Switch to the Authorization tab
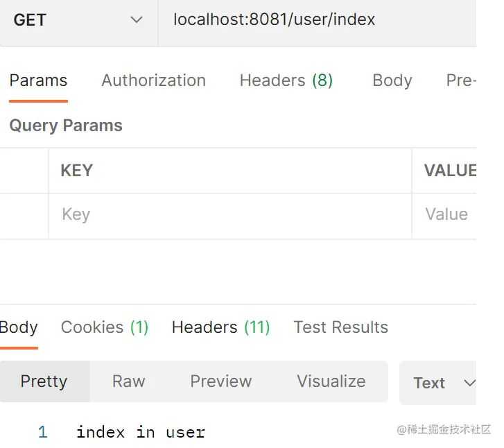The image size is (504, 448). coord(153,80)
